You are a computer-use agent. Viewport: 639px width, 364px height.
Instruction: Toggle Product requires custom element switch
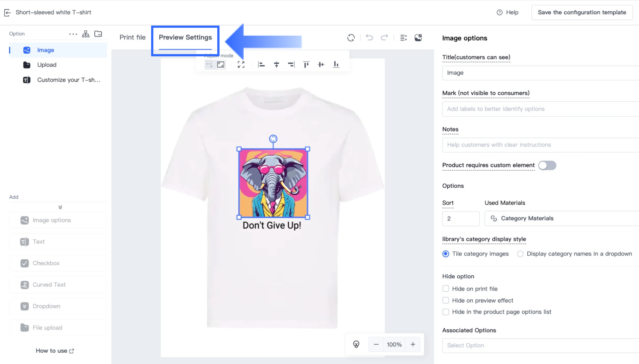(x=547, y=165)
